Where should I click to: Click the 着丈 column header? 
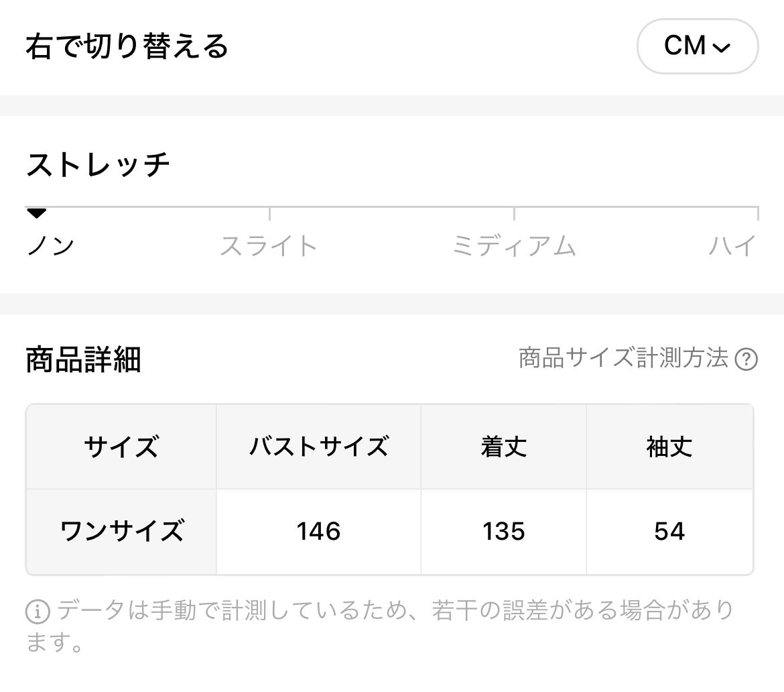coord(503,447)
